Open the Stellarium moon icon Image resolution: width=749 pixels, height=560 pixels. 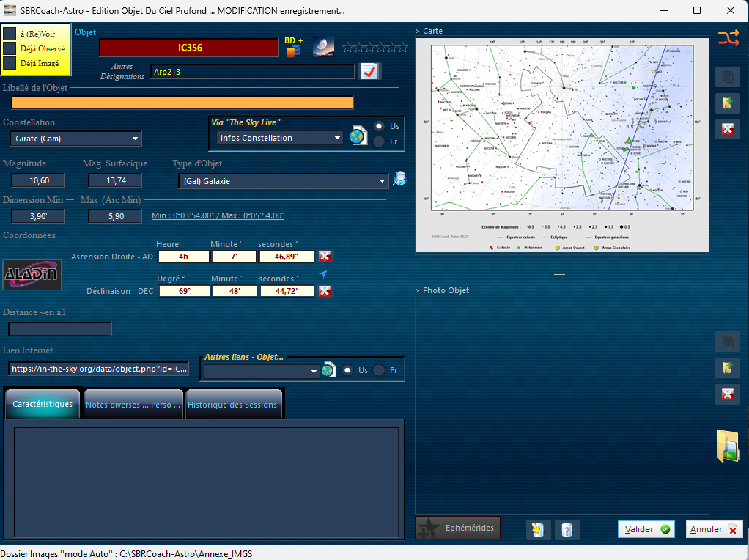pos(323,47)
